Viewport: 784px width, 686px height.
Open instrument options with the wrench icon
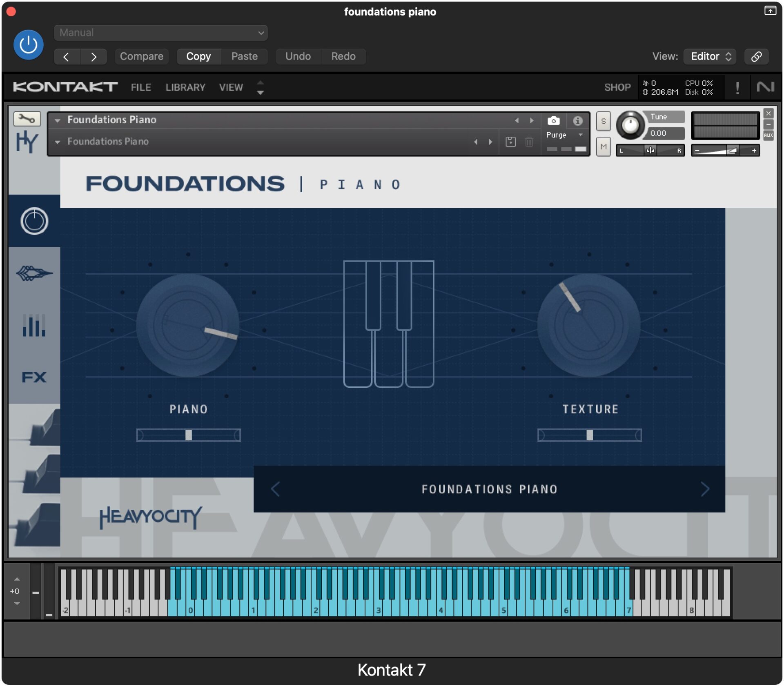(x=27, y=119)
